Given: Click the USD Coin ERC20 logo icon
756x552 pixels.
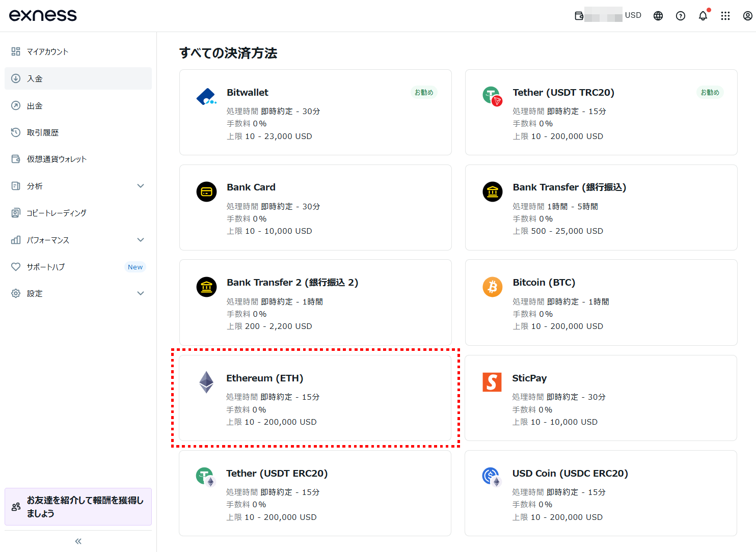Looking at the screenshot, I should tap(492, 477).
